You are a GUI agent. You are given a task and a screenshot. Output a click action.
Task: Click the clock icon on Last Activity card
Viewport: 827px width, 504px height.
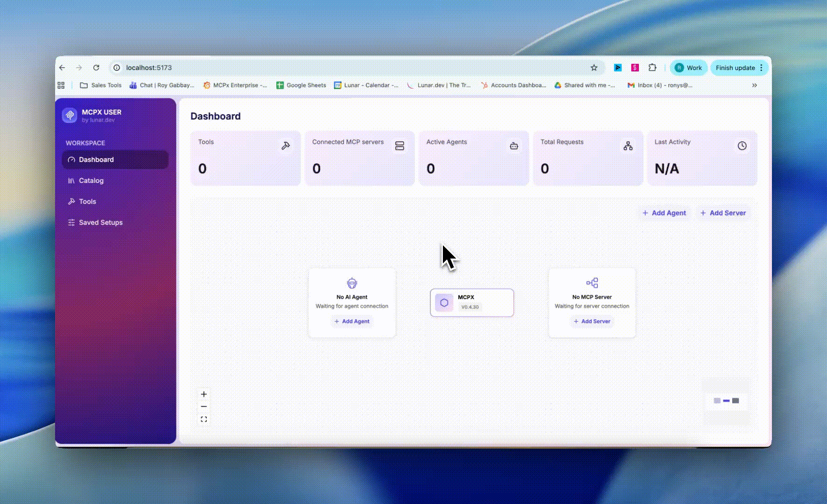click(742, 146)
